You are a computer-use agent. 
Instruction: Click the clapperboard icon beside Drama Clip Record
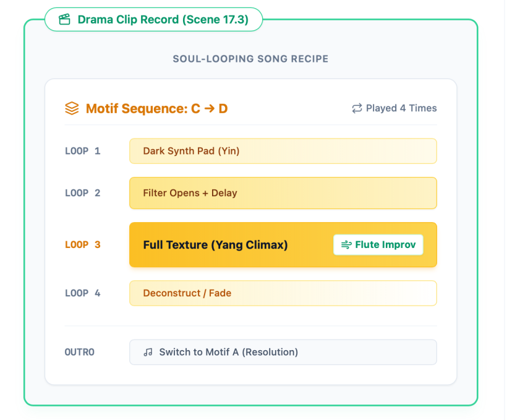click(x=64, y=19)
